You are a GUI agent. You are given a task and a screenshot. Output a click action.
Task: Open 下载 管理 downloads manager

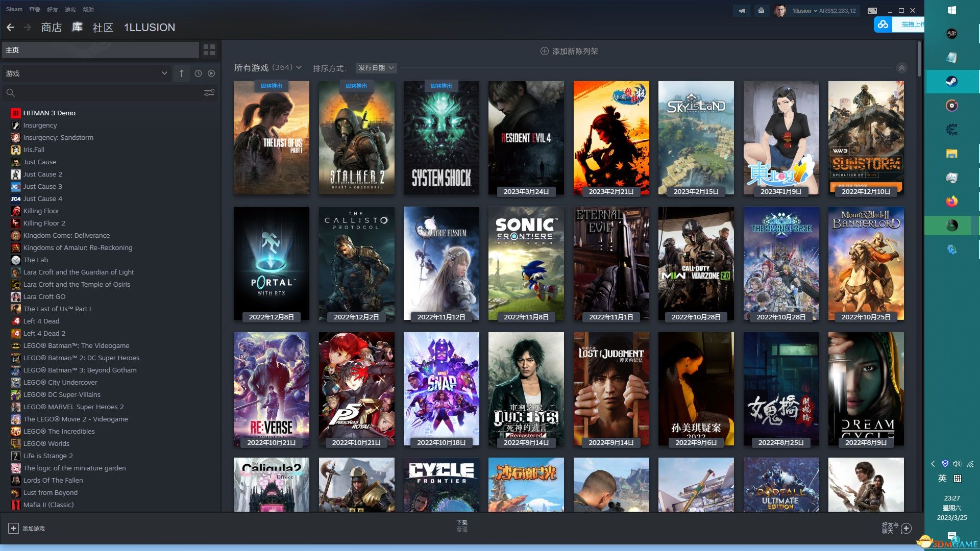point(462,525)
